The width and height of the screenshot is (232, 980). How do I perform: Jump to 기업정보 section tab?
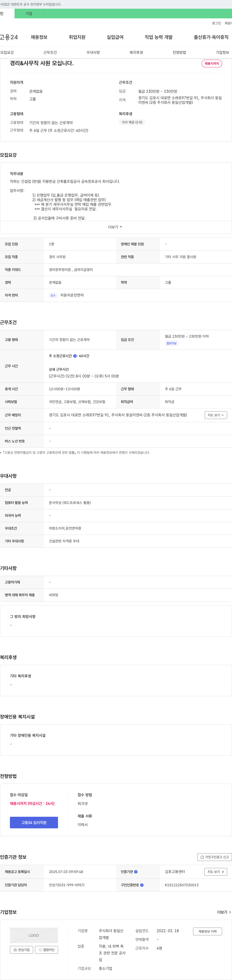point(223,52)
